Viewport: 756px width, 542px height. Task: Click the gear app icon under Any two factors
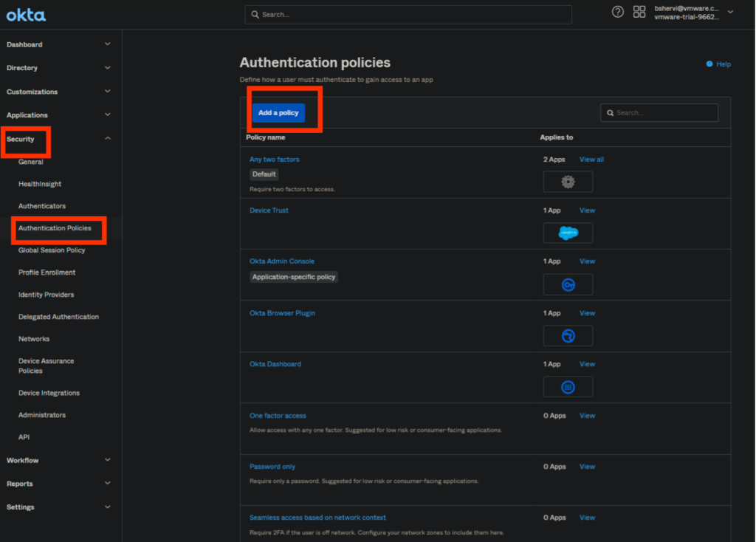click(x=568, y=182)
